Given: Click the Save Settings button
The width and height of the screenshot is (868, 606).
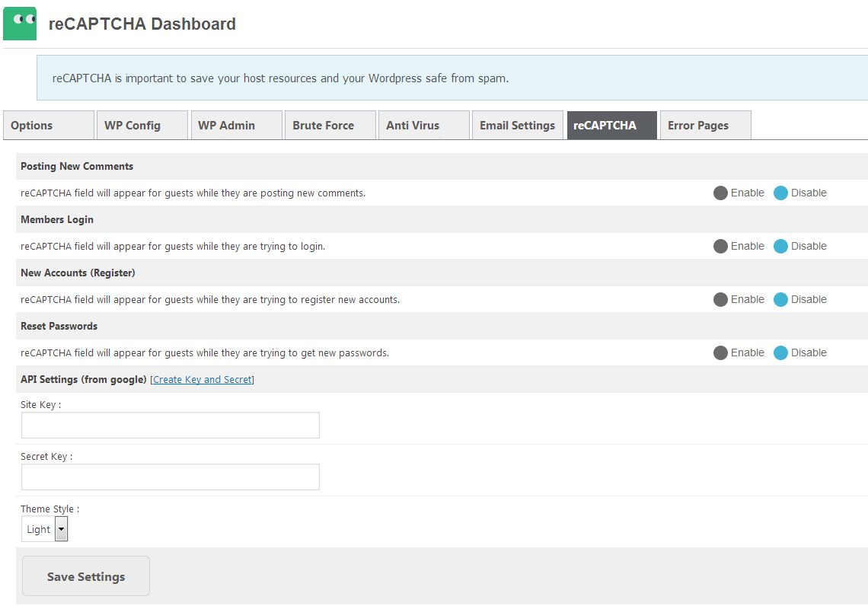Looking at the screenshot, I should (86, 576).
